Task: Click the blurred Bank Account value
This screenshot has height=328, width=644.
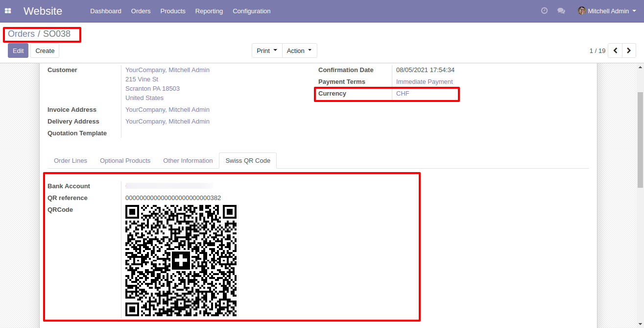Action: click(169, 186)
